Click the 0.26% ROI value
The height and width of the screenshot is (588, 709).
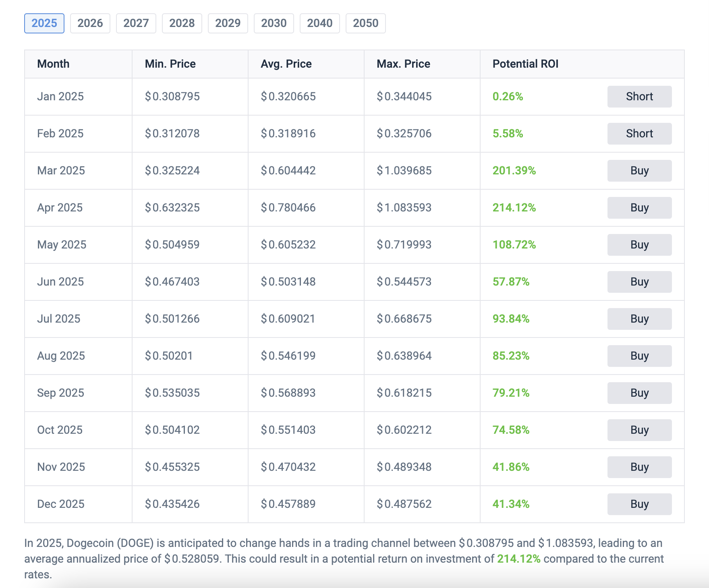point(508,97)
